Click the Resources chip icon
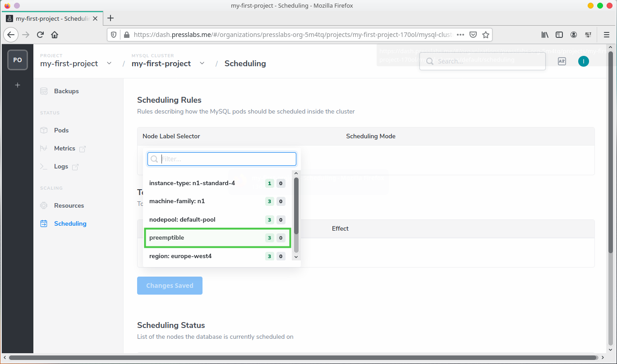617x364 pixels. [44, 205]
